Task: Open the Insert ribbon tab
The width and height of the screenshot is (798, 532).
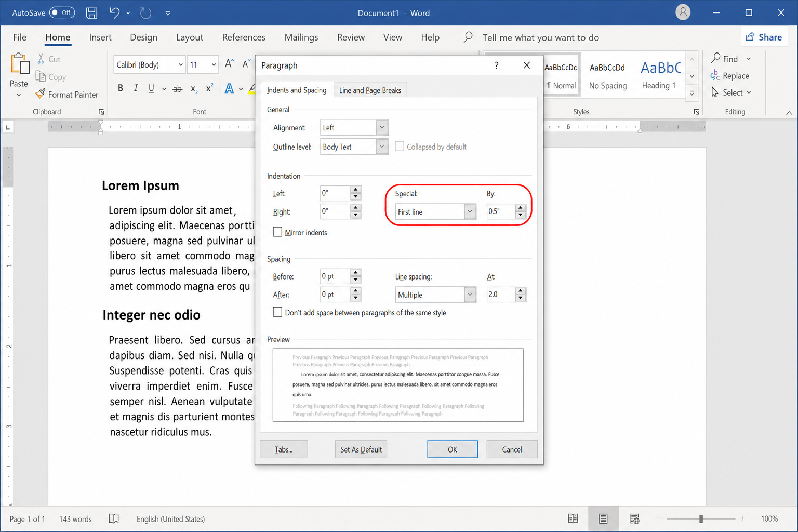Action: [x=100, y=37]
